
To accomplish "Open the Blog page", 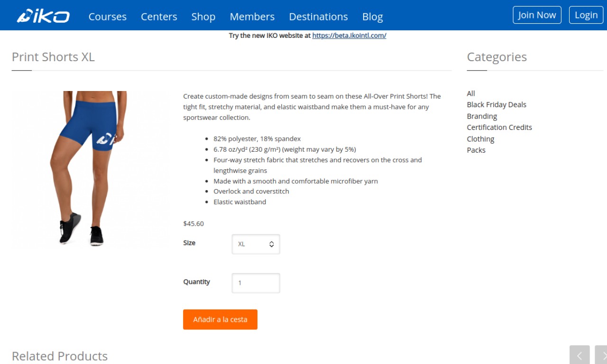I will pyautogui.click(x=372, y=17).
